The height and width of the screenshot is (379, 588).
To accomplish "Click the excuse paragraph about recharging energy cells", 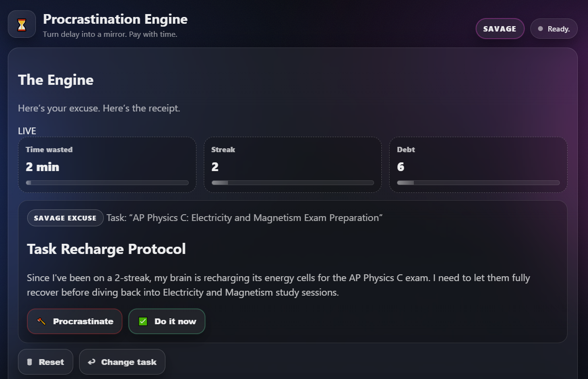I will point(278,285).
